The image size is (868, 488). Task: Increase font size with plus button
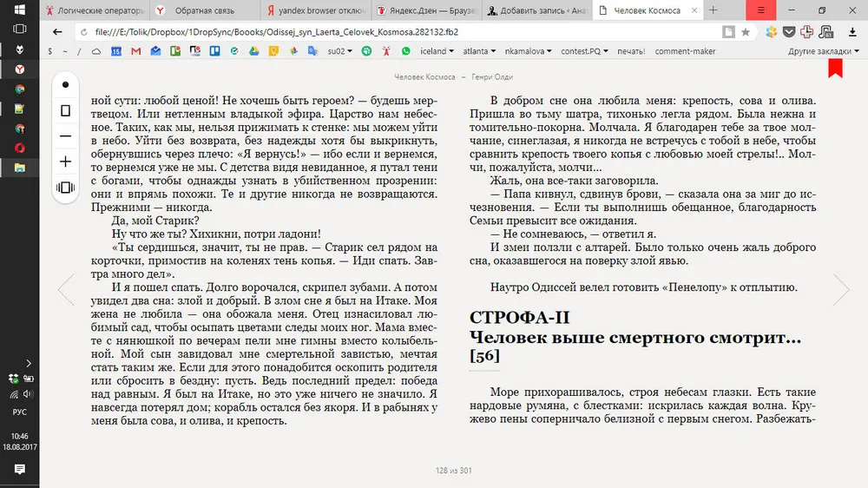coord(65,162)
